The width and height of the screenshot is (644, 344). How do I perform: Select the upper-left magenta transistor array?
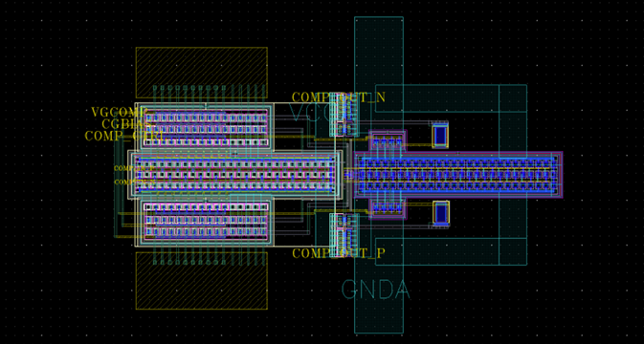pos(206,127)
